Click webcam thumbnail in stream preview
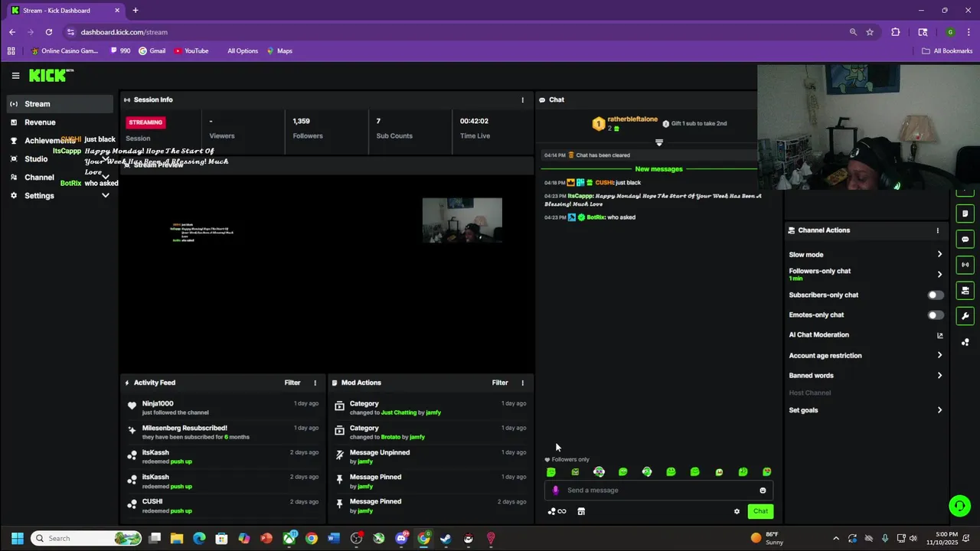Screen dimensions: 980x551 [x=462, y=220]
